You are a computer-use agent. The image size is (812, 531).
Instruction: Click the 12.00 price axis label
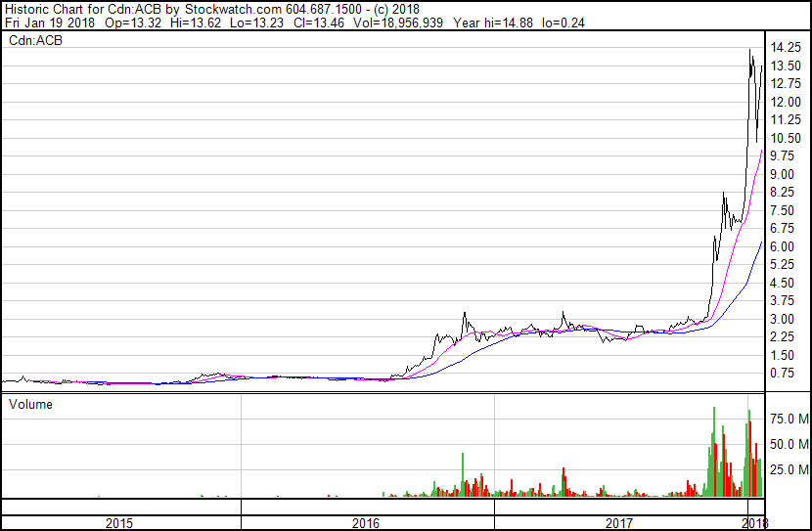(x=786, y=102)
